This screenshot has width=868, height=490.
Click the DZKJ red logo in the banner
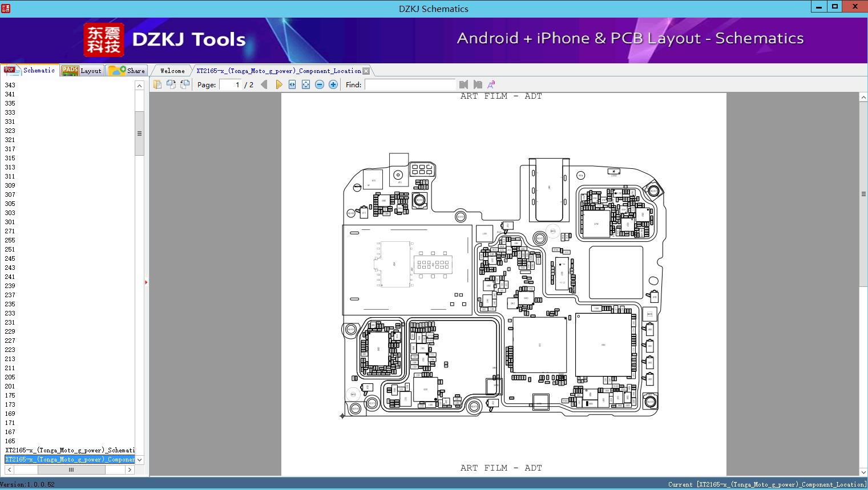(104, 40)
